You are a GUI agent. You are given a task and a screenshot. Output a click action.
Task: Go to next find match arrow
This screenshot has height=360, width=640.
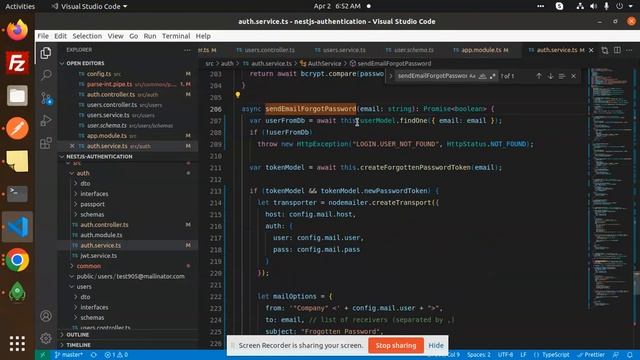tap(550, 76)
